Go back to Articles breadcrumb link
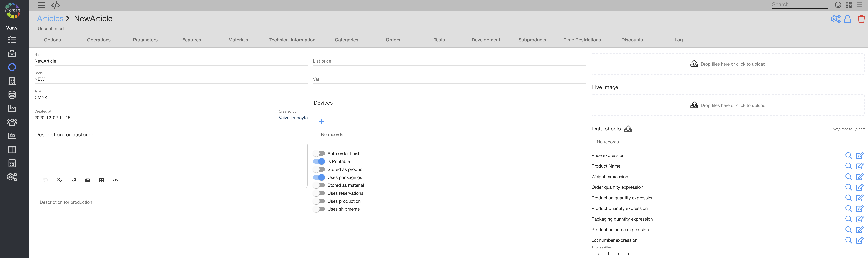The height and width of the screenshot is (258, 868). point(50,19)
